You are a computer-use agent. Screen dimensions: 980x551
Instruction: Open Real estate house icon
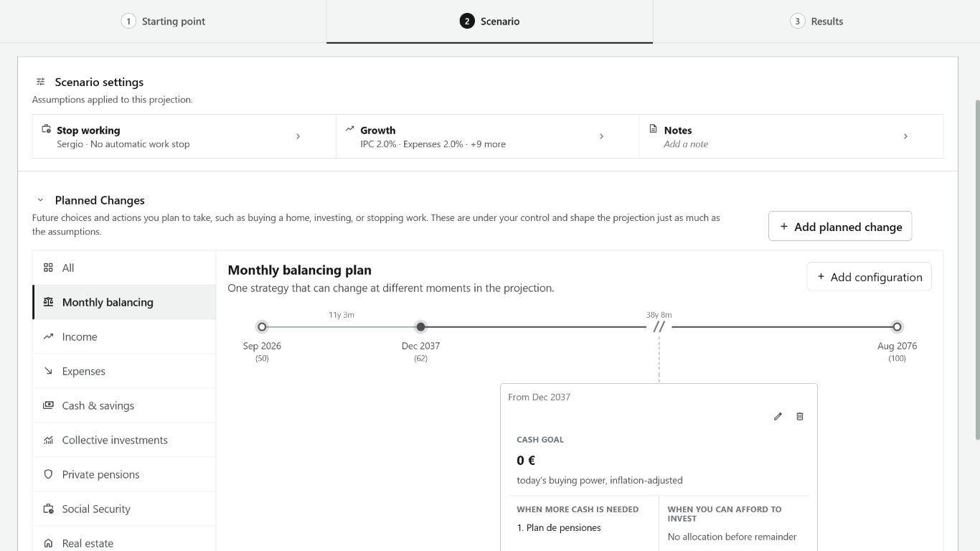click(48, 543)
